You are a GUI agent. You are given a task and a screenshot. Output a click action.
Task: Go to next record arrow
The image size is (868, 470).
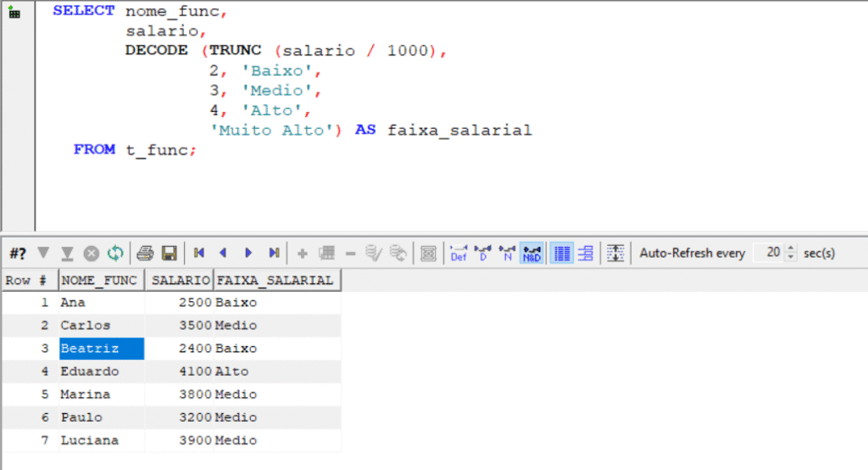(248, 253)
